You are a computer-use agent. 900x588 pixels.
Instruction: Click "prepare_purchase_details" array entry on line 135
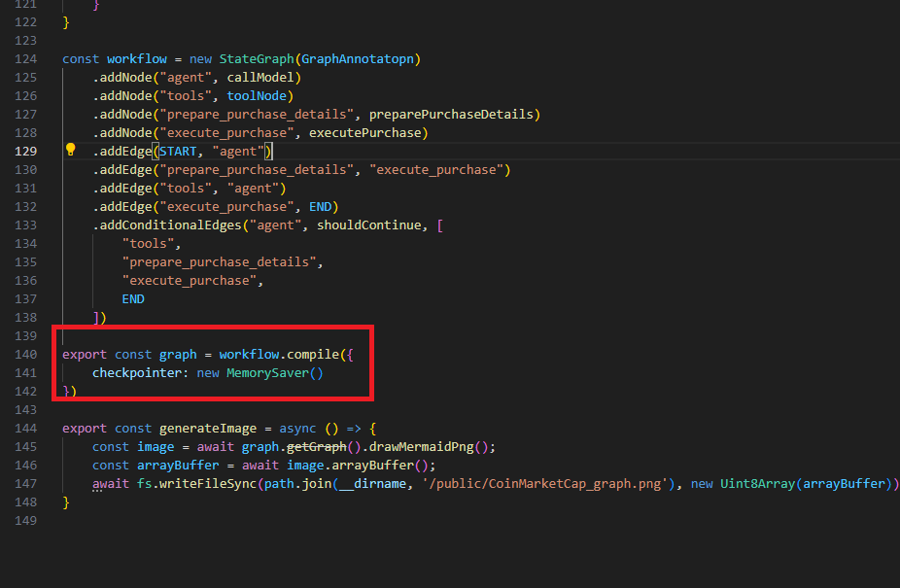220,262
